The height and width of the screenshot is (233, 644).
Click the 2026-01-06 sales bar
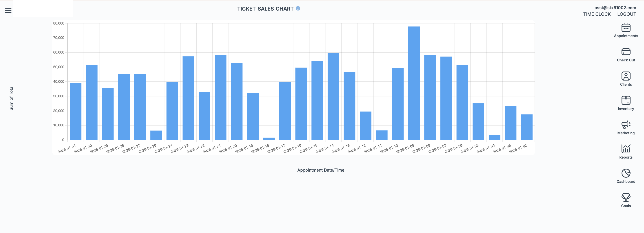462,102
